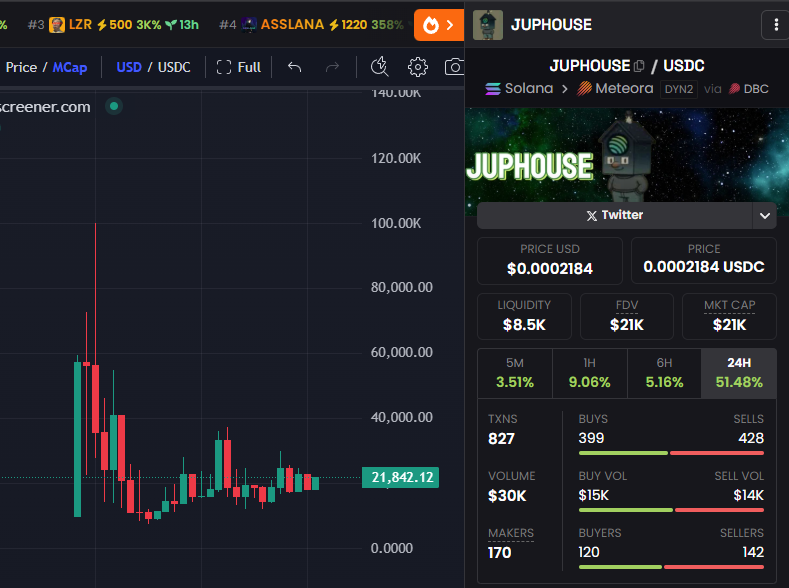This screenshot has width=789, height=588.
Task: Enter Full screen chart mode
Action: [x=239, y=67]
